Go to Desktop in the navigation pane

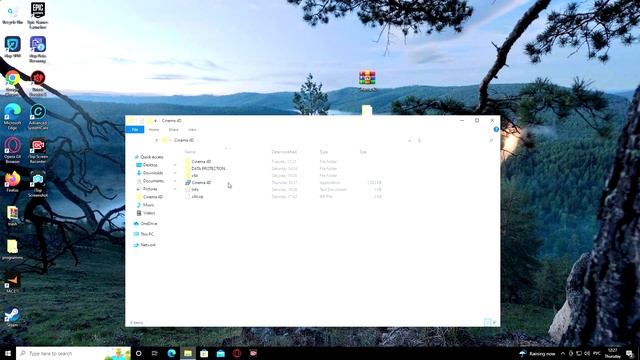(150, 165)
